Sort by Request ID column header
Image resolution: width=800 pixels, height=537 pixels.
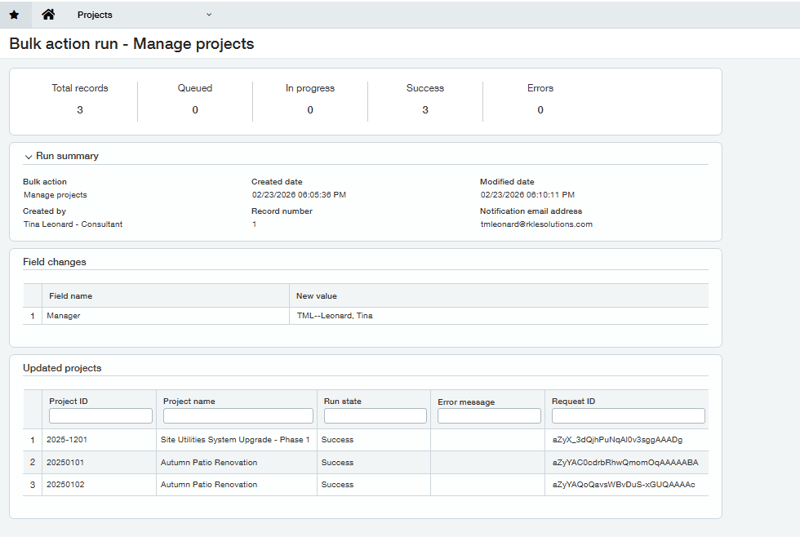pyautogui.click(x=574, y=401)
